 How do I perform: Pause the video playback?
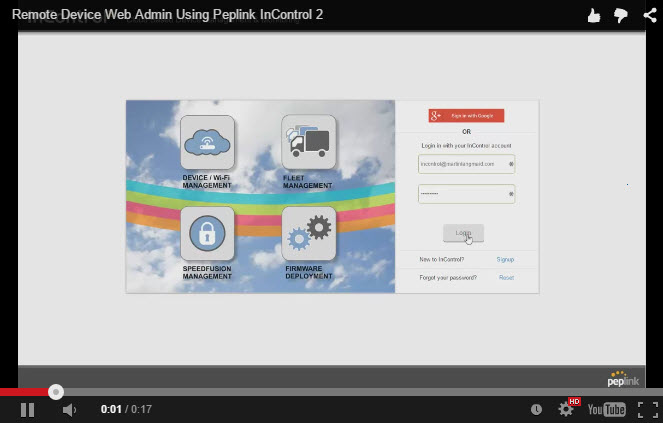[x=27, y=409]
